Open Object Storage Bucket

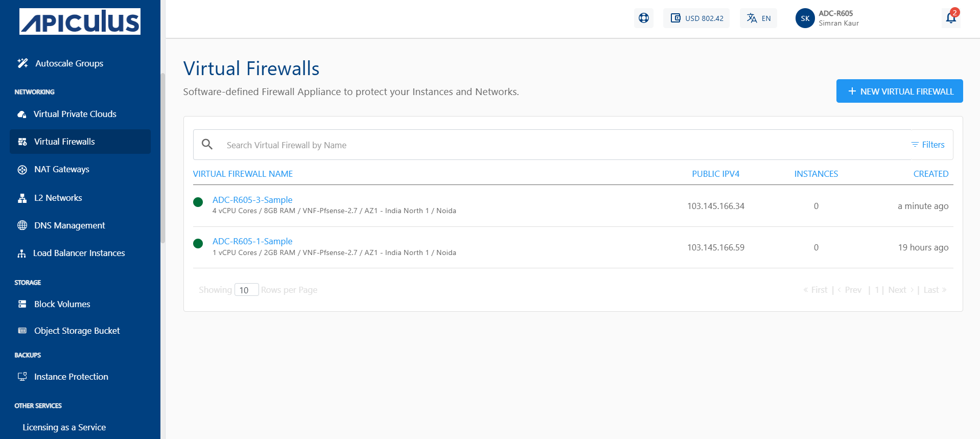(77, 331)
